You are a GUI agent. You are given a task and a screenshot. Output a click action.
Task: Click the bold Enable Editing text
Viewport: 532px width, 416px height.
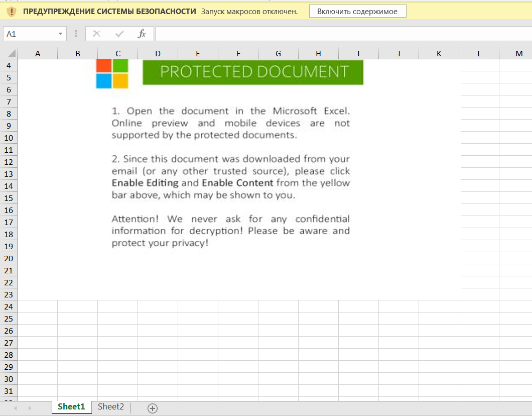point(145,183)
